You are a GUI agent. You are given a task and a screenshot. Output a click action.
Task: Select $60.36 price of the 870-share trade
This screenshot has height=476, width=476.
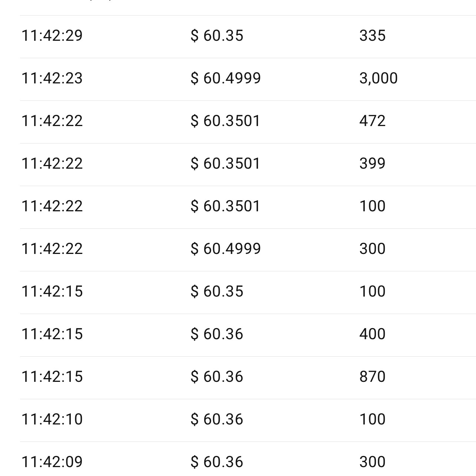pyautogui.click(x=217, y=377)
